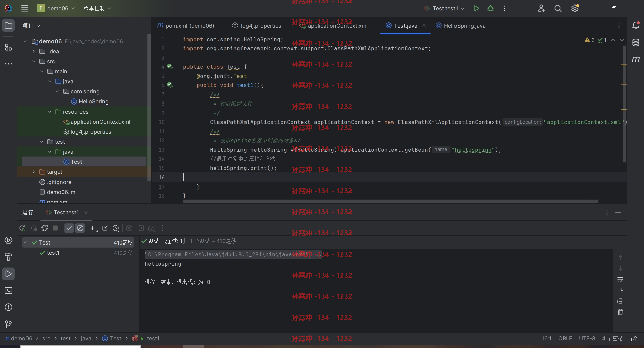Click run gutter icon beside class Test
Image resolution: width=644 pixels, height=348 pixels.
coord(170,67)
